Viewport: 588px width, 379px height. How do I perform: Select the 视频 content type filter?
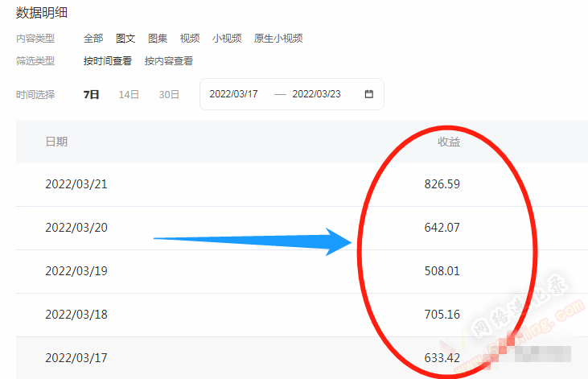190,39
